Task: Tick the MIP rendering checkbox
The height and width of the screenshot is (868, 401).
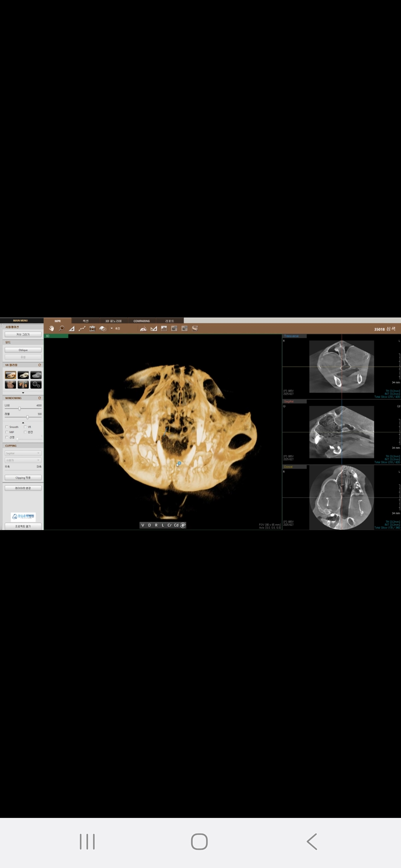Action: (7, 432)
